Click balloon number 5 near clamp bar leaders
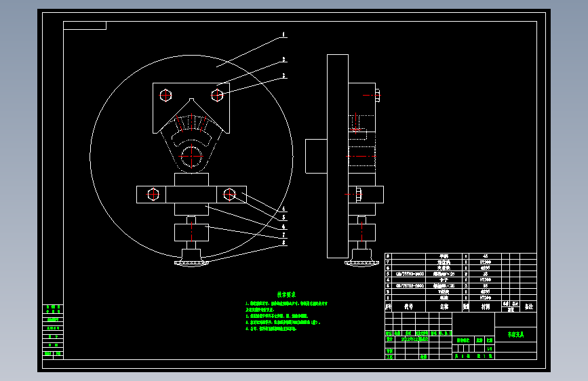The width and height of the screenshot is (588, 381). 283,218
